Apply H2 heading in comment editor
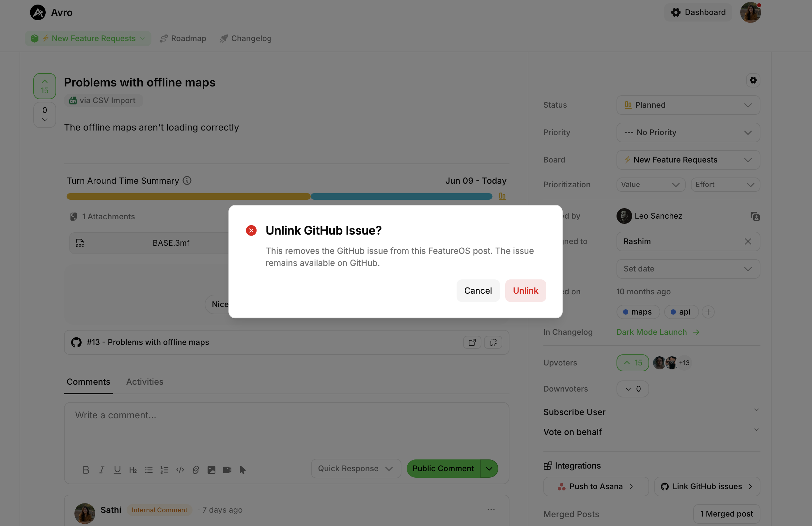The image size is (812, 526). [133, 470]
